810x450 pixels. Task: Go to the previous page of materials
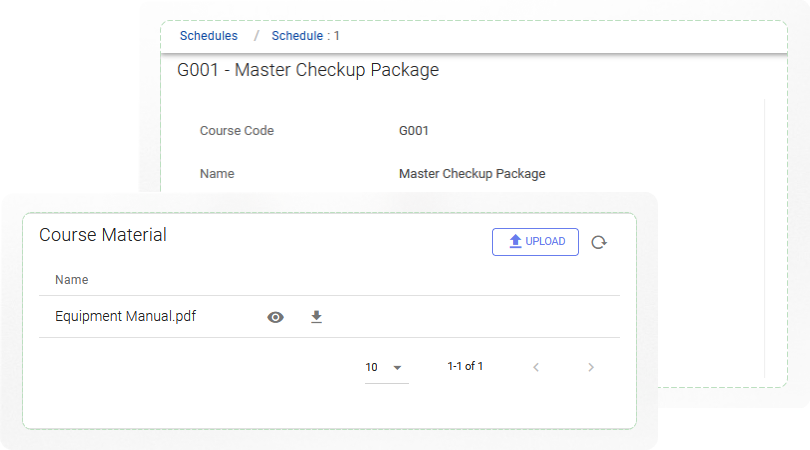(x=536, y=367)
